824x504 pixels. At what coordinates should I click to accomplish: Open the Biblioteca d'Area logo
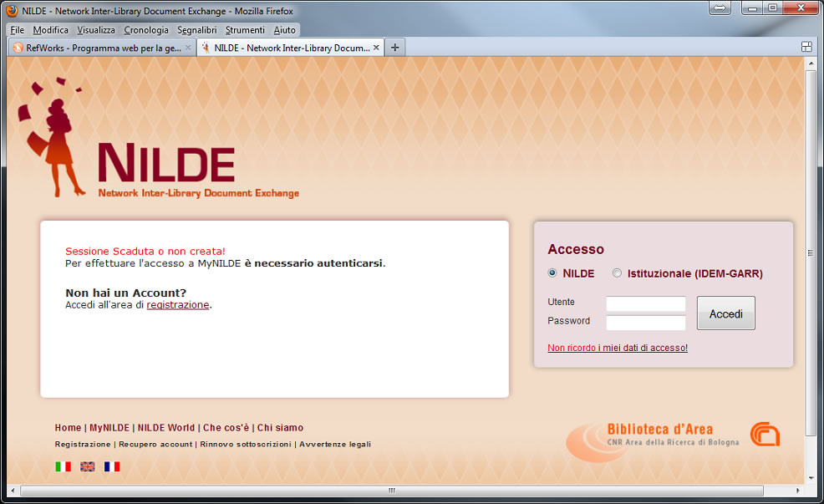tap(654, 440)
